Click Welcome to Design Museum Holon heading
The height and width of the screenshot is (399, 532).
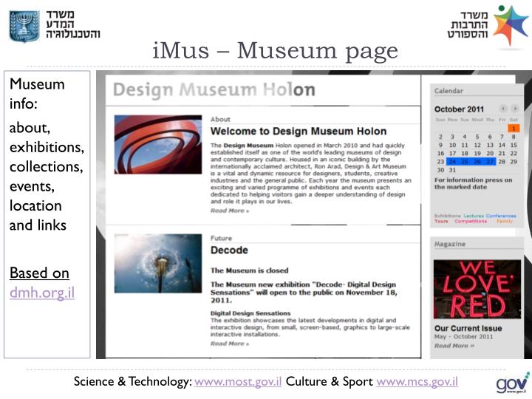point(299,132)
